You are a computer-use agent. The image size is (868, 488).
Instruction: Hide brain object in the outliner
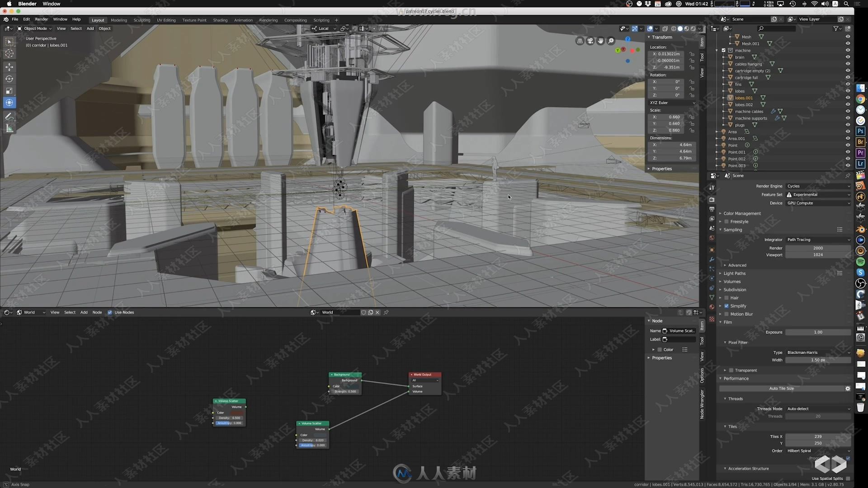pos(848,57)
